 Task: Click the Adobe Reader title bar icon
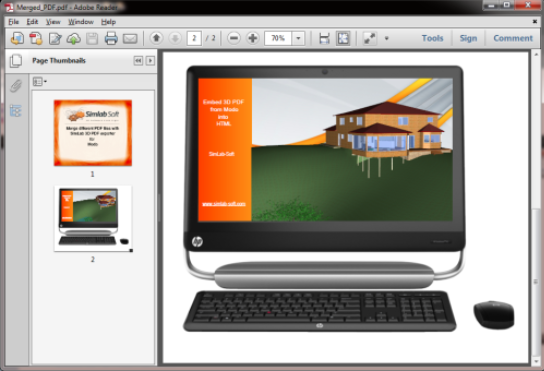click(x=9, y=7)
